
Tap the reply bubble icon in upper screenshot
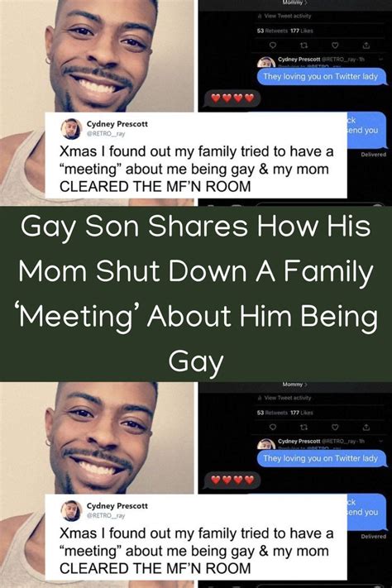coord(273,45)
